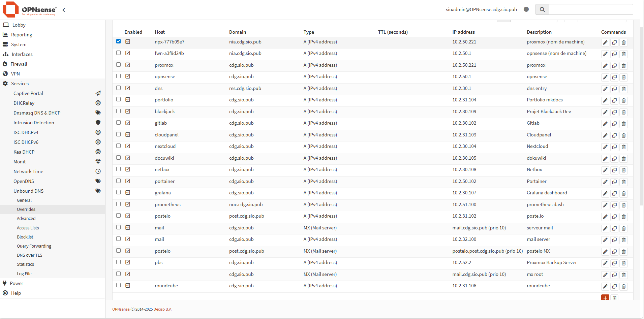The image size is (644, 319).
Task: Collapse the sidebar using the chevron arrow
Action: [x=64, y=10]
